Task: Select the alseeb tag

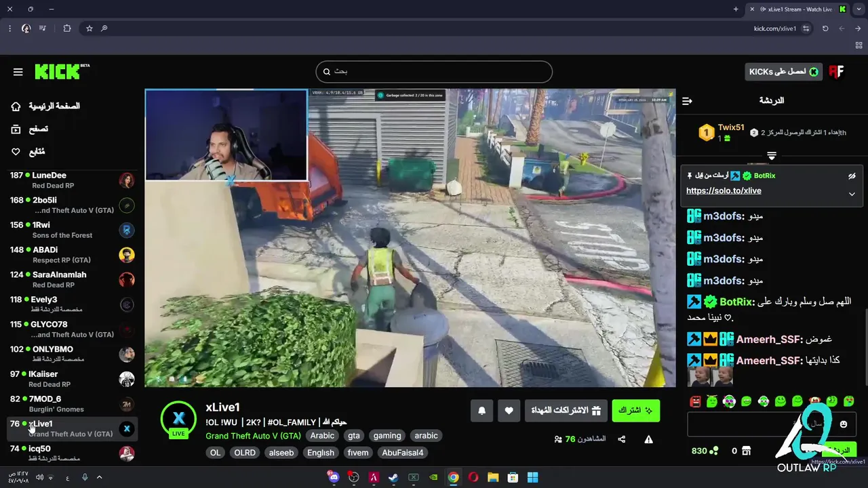Action: coord(281,453)
